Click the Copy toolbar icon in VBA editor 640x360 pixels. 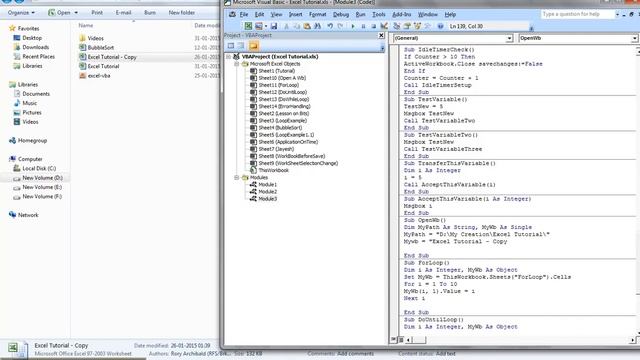click(297, 26)
